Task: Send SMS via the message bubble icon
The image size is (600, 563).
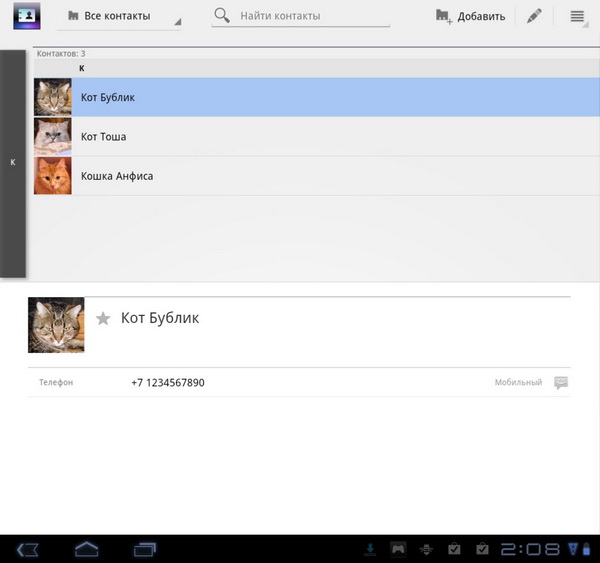Action: pyautogui.click(x=561, y=383)
